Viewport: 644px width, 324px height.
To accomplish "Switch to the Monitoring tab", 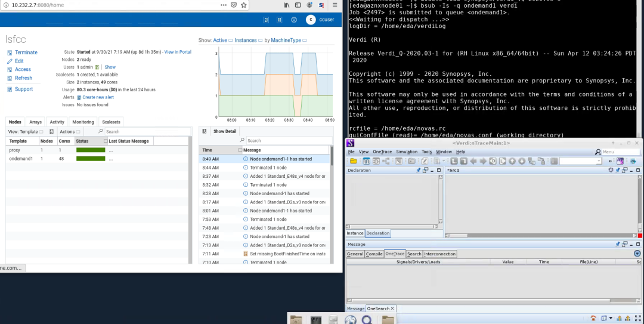I will point(83,122).
